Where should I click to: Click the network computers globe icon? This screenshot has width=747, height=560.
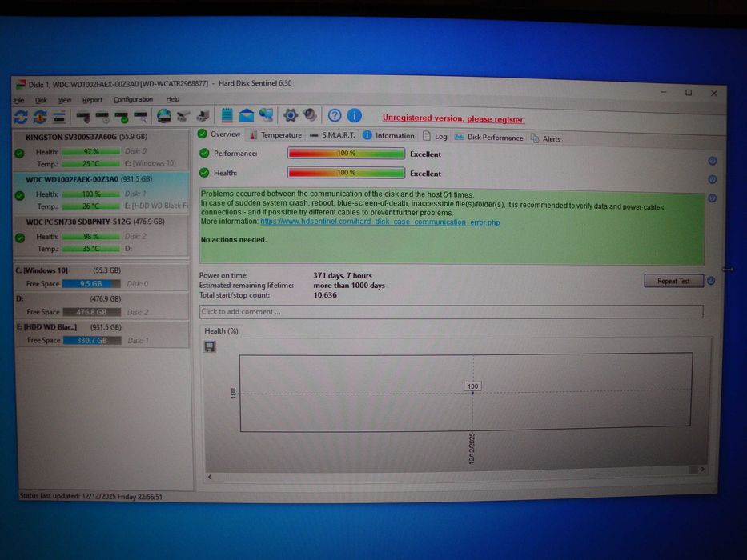(266, 115)
